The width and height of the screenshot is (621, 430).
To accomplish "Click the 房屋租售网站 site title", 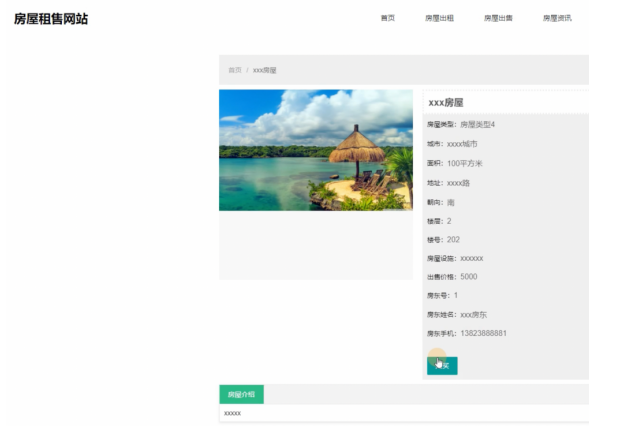I will [51, 19].
